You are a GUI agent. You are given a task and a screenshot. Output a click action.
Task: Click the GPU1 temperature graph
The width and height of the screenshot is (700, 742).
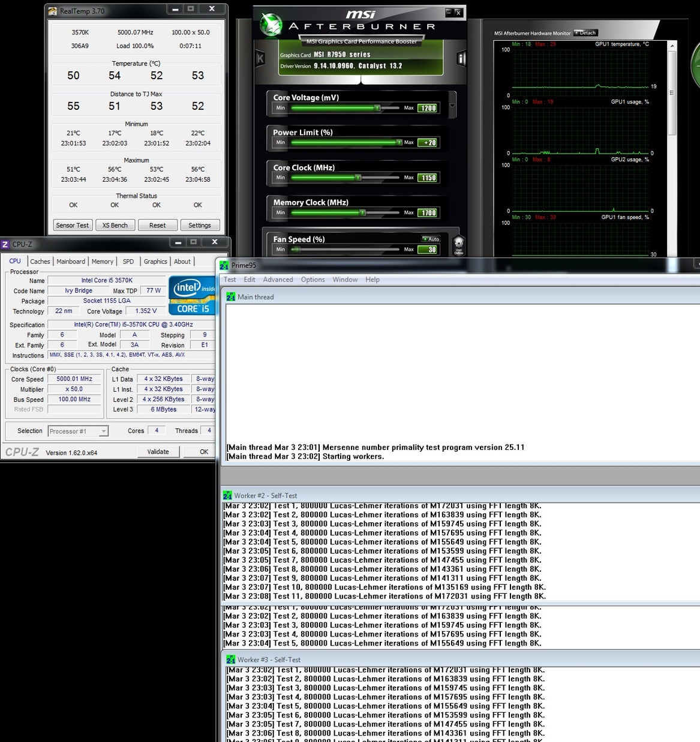pos(579,72)
